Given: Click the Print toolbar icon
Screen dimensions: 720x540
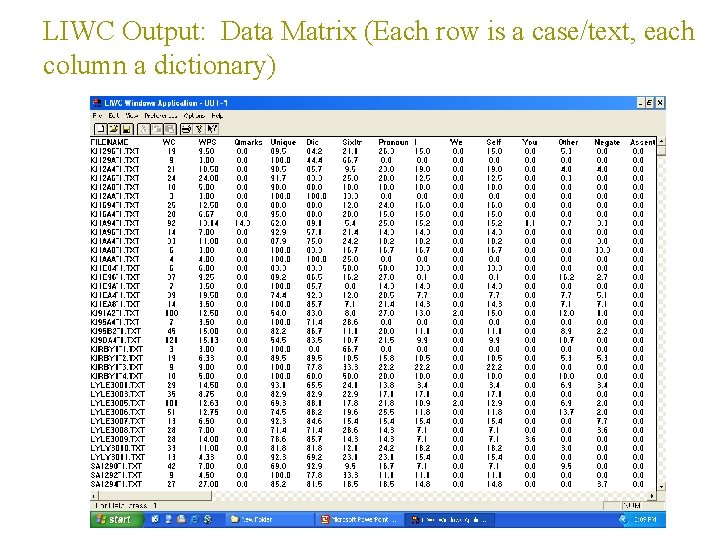Looking at the screenshot, I should tap(186, 129).
